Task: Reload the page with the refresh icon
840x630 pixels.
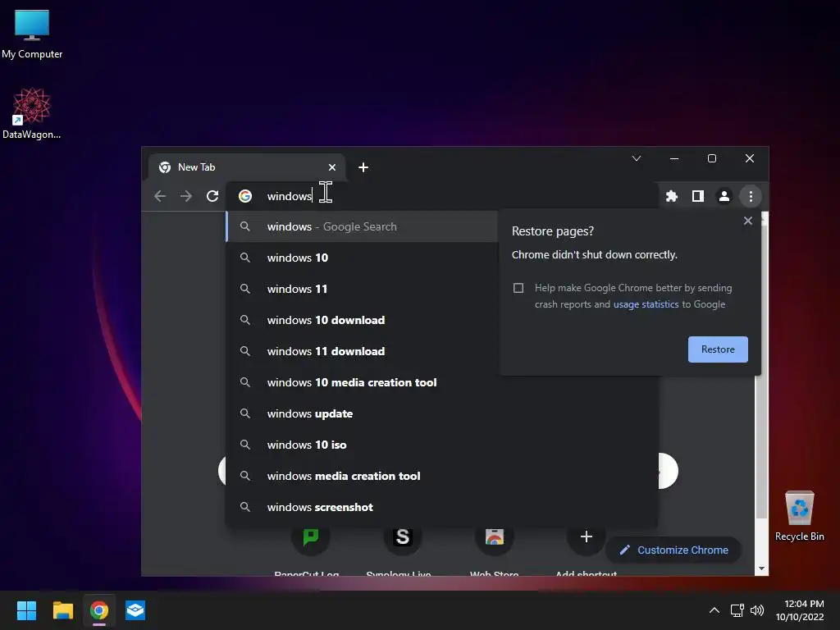Action: coord(212,196)
